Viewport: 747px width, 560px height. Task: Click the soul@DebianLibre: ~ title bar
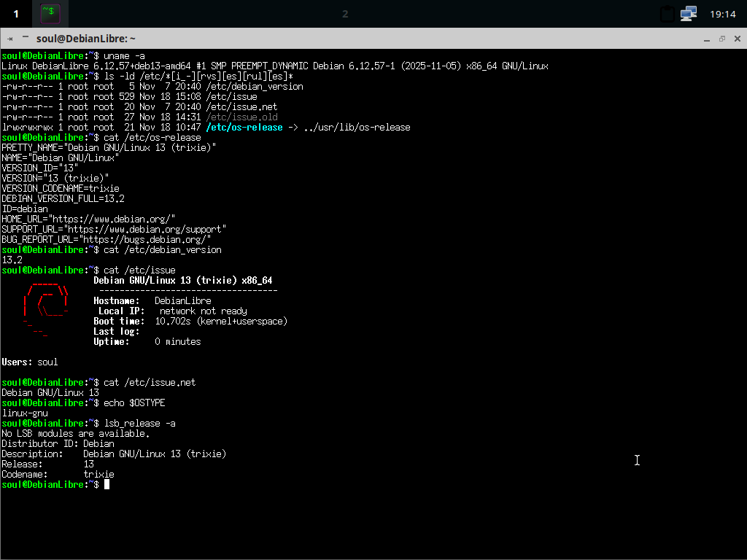tap(365, 39)
